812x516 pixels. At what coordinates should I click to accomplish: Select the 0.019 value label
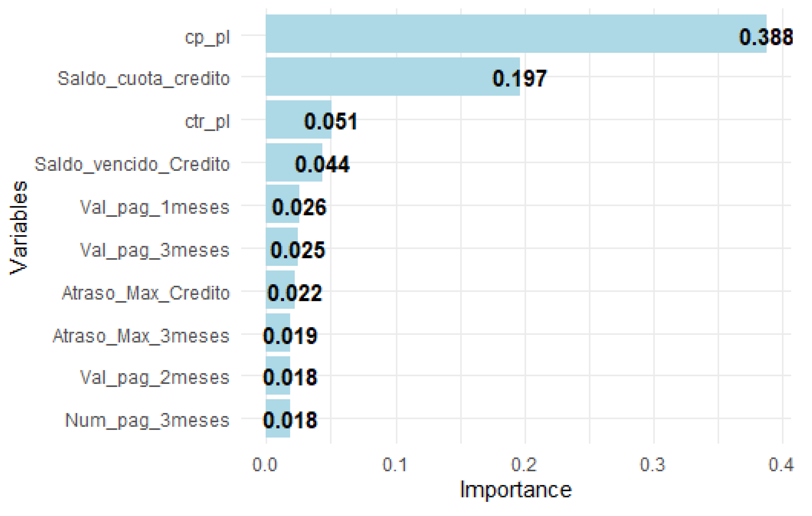pyautogui.click(x=290, y=336)
